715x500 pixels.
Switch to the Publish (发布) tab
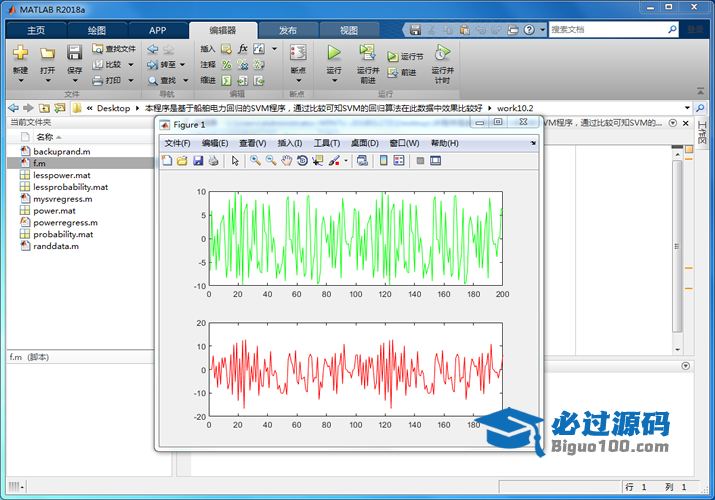pos(288,31)
